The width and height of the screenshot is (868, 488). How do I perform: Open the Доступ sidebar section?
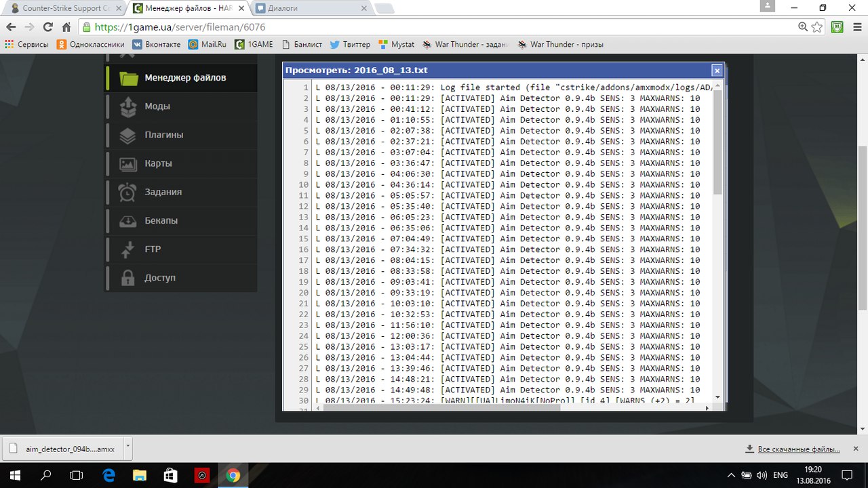tap(181, 277)
